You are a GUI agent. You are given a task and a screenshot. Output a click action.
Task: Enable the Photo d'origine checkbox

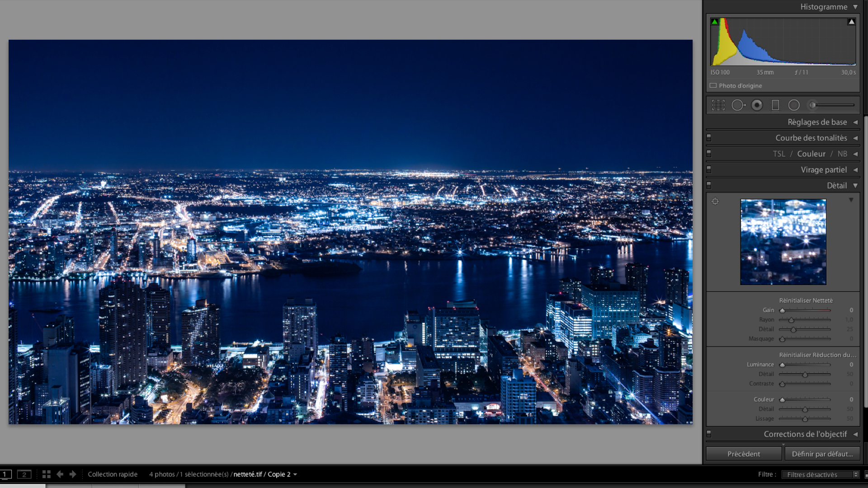point(713,85)
